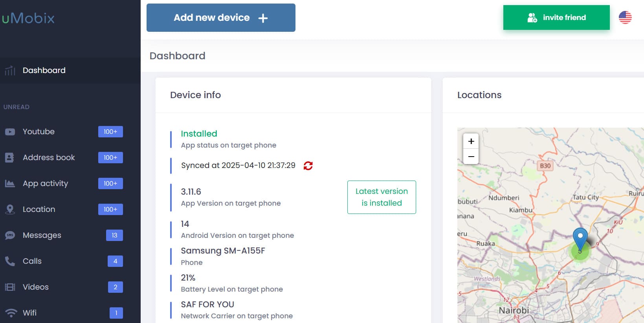Click Ndumberi label on the map

504,198
